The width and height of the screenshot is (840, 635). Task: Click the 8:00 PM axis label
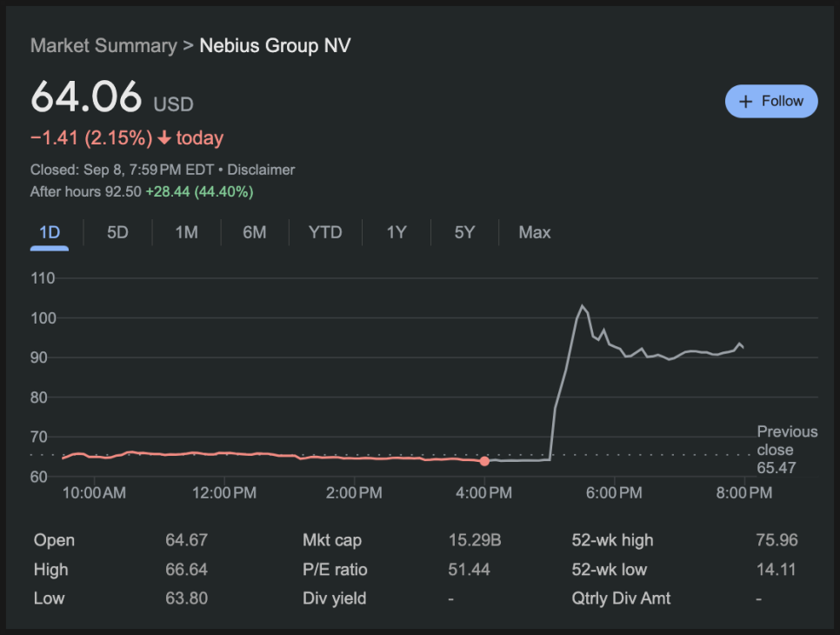pyautogui.click(x=744, y=493)
